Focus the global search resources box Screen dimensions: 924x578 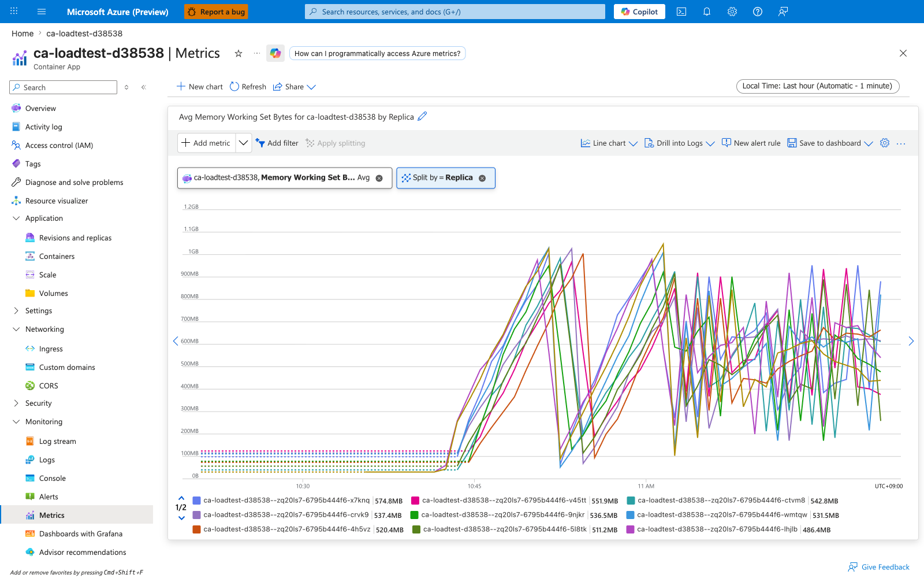click(455, 12)
